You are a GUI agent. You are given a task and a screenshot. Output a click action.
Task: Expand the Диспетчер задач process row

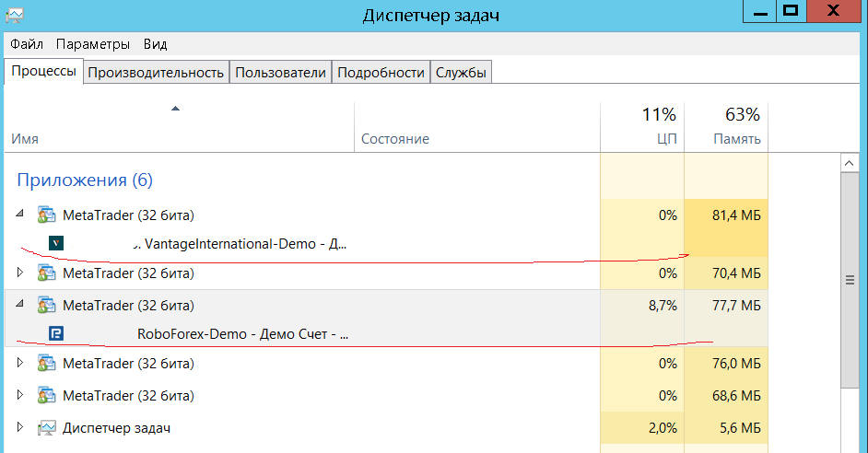tap(20, 426)
